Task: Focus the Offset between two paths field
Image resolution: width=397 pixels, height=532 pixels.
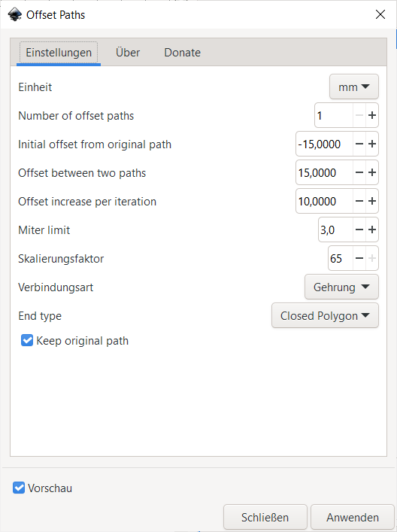Action: click(x=325, y=172)
